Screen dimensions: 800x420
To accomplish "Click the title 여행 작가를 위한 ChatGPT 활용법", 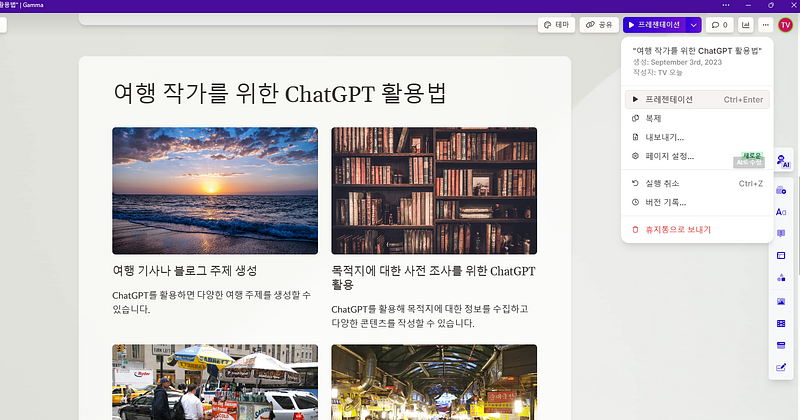I will pos(280,93).
